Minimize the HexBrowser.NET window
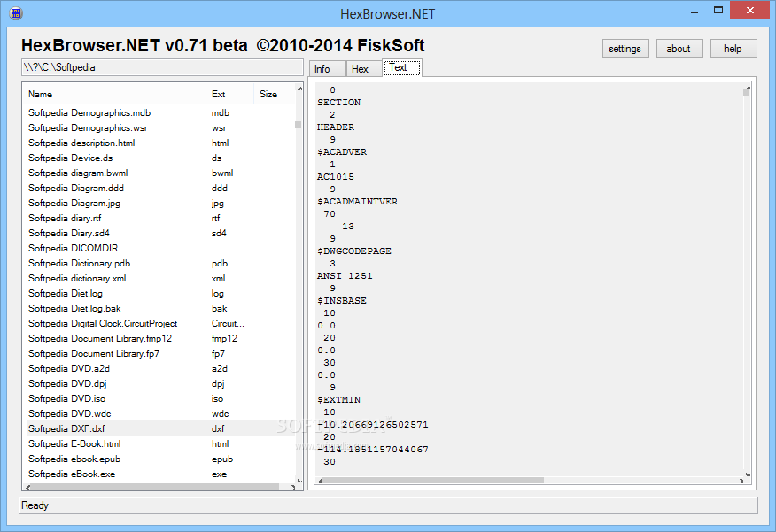The height and width of the screenshot is (532, 776). (x=695, y=11)
